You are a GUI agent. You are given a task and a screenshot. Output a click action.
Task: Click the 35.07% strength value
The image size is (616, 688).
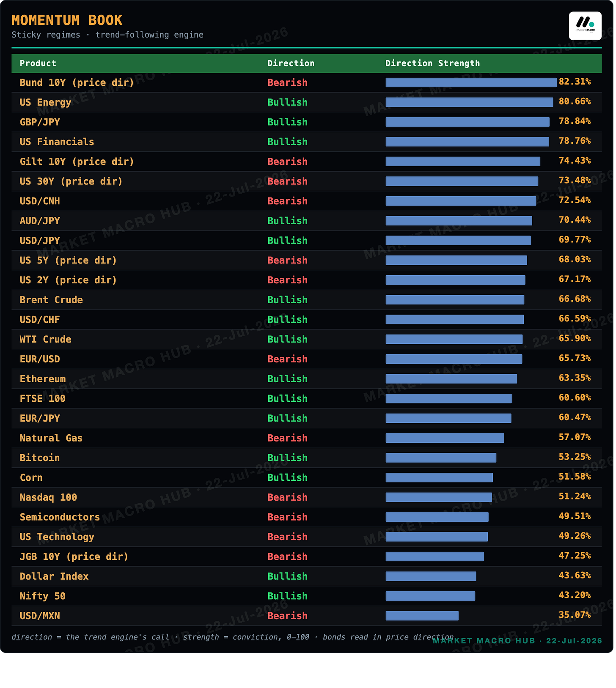(x=575, y=615)
